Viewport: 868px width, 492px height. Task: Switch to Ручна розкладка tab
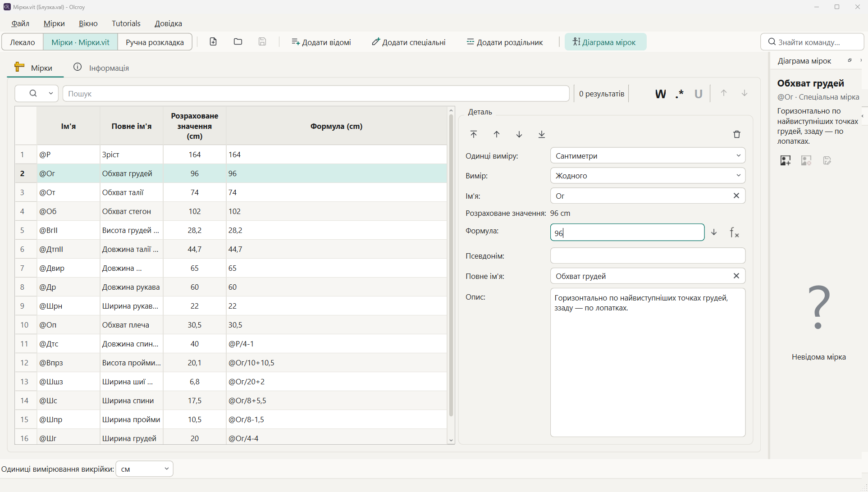click(155, 42)
